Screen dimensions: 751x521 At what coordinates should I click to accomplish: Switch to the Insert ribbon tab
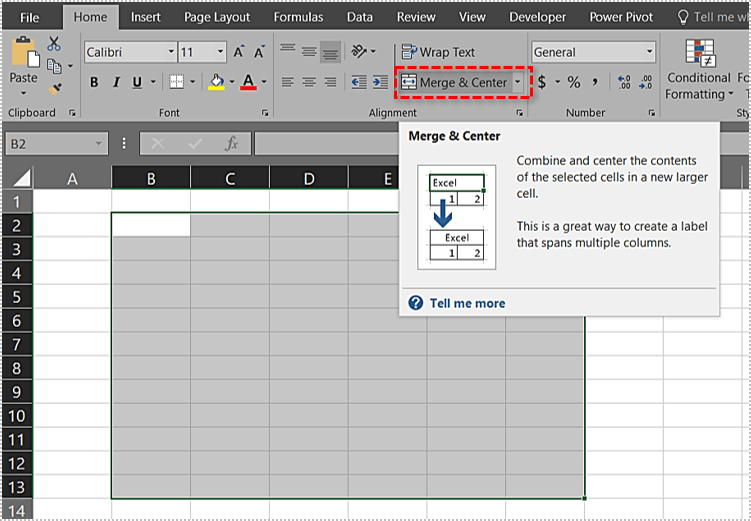click(145, 17)
